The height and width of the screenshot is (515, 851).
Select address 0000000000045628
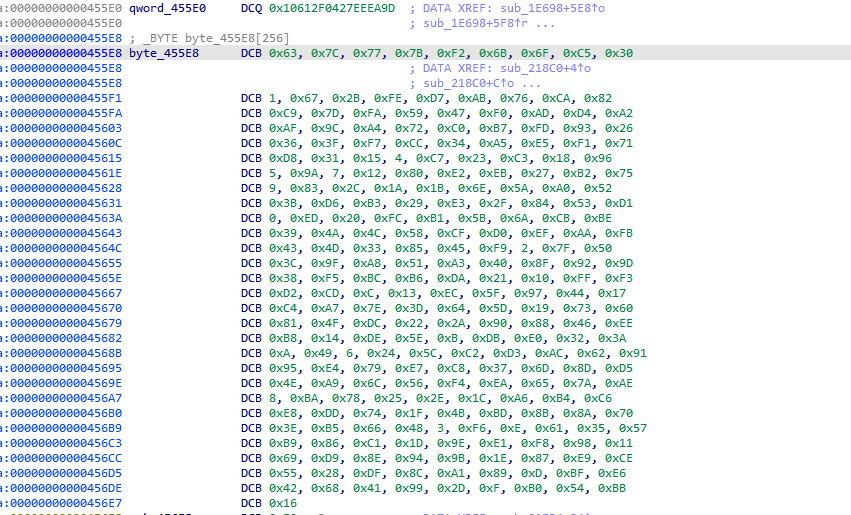66,188
